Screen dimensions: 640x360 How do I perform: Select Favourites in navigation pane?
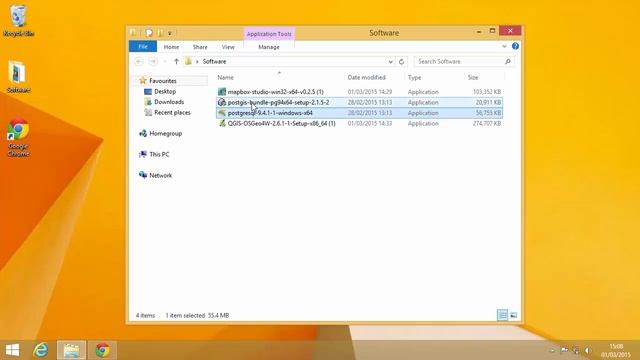point(163,81)
